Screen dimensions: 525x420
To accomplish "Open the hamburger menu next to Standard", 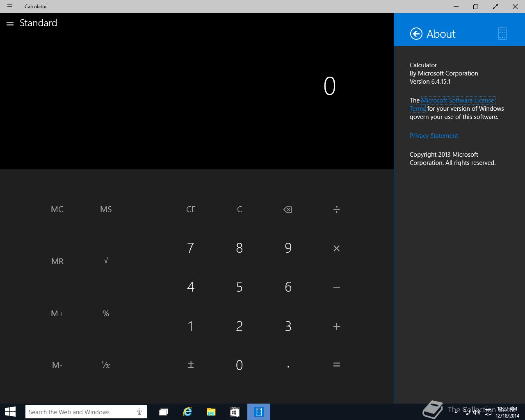I will coord(10,24).
